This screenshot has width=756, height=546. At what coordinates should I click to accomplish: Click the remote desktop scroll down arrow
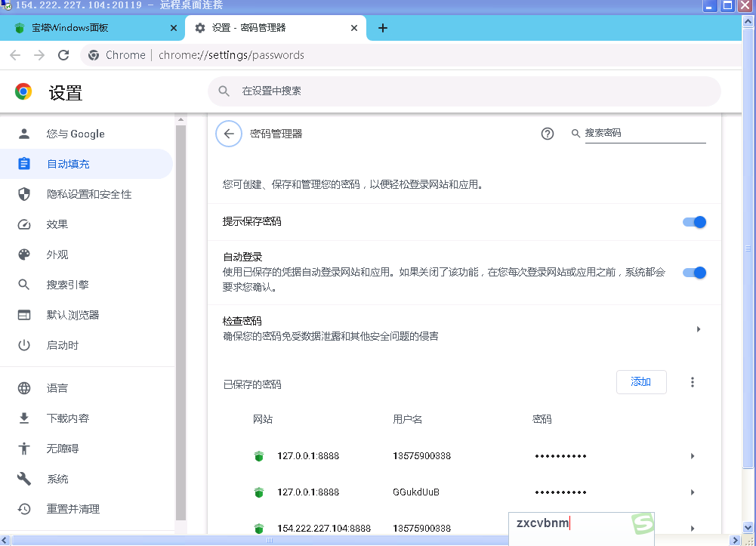[748, 527]
